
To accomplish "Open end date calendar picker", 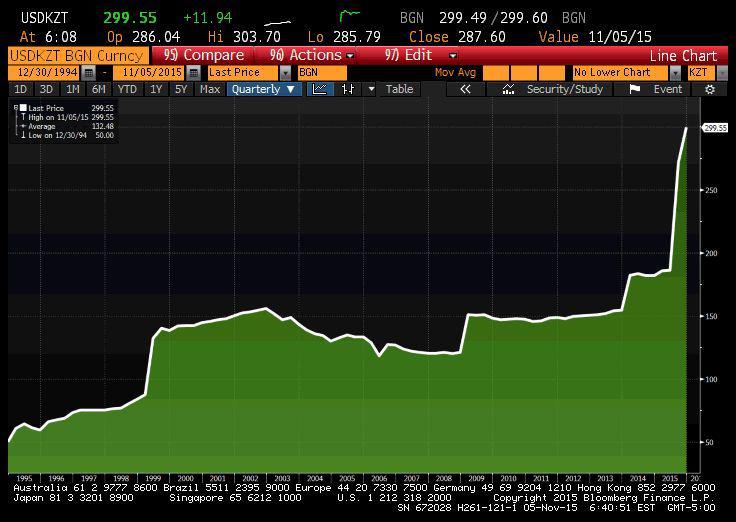I will tap(190, 73).
